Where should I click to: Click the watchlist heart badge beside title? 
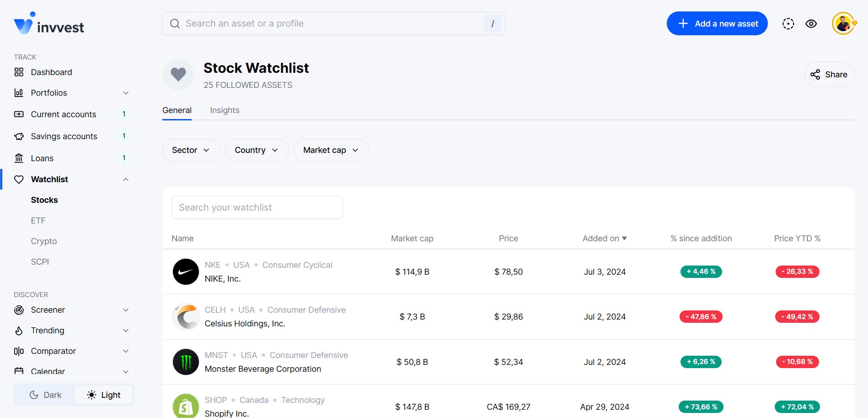pyautogui.click(x=178, y=75)
